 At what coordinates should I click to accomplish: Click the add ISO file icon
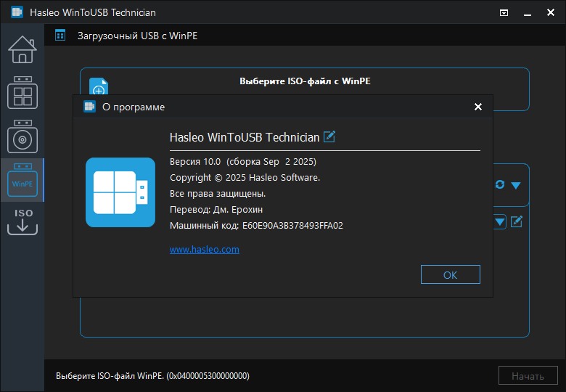(x=99, y=86)
